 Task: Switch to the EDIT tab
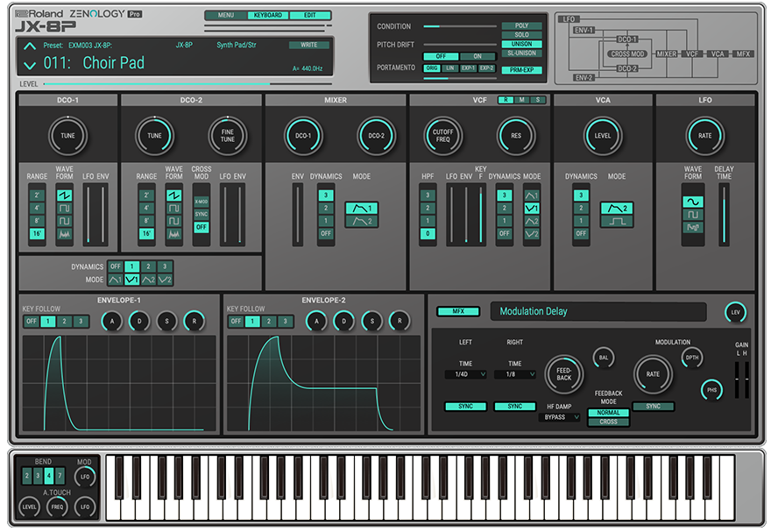(310, 15)
